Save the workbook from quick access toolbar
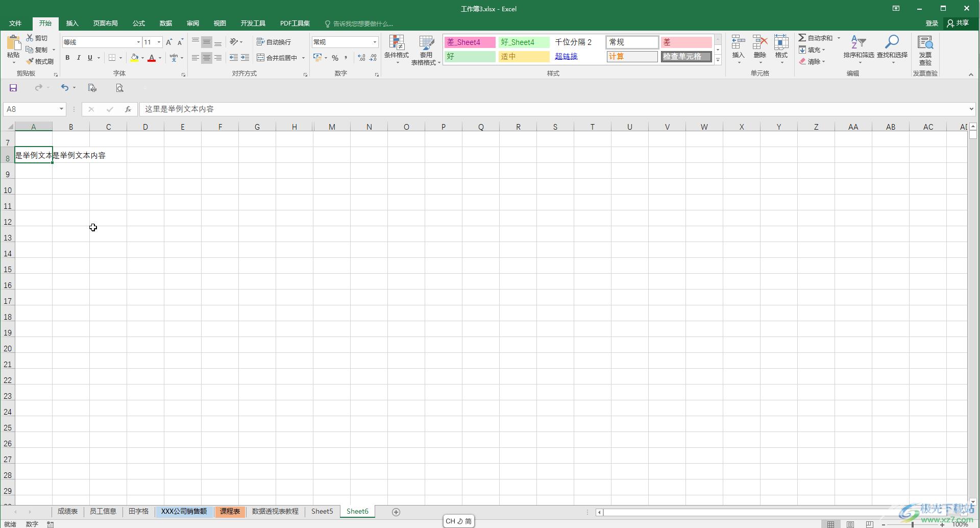This screenshot has width=980, height=528. coord(13,88)
